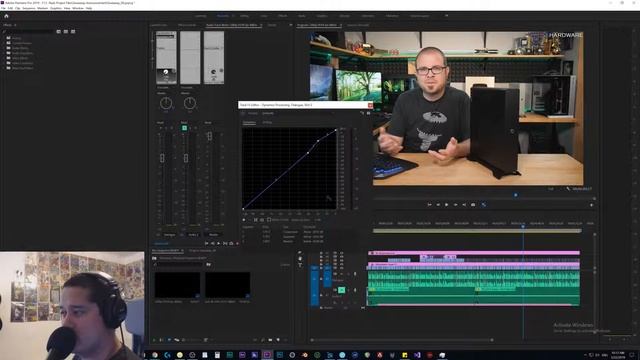
Task: Select the Settings tab in Clip Fx Editor
Action: pyautogui.click(x=267, y=122)
